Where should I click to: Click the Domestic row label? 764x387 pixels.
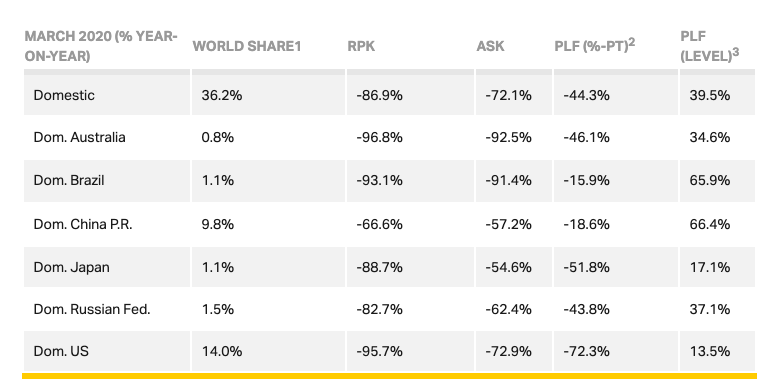64,95
